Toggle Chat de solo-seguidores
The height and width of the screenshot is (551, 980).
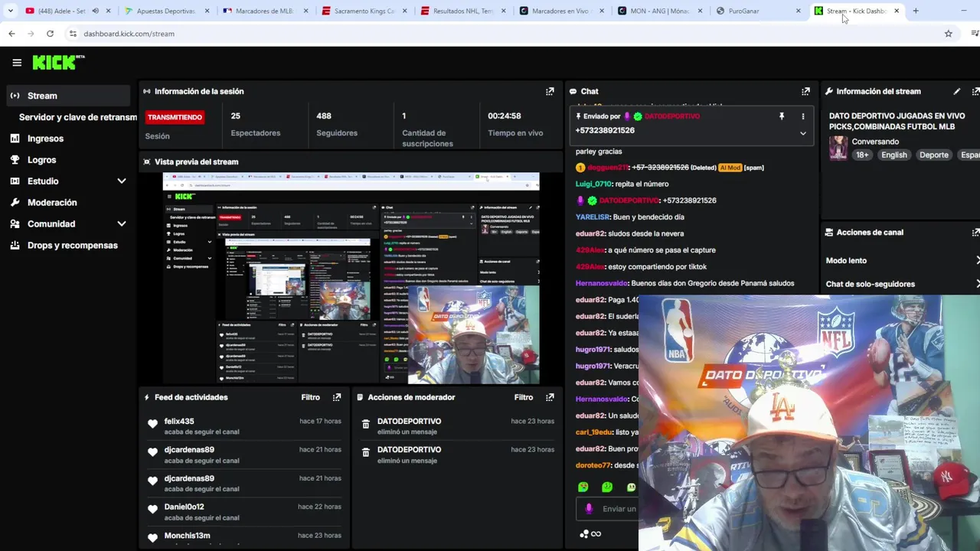[x=902, y=284]
